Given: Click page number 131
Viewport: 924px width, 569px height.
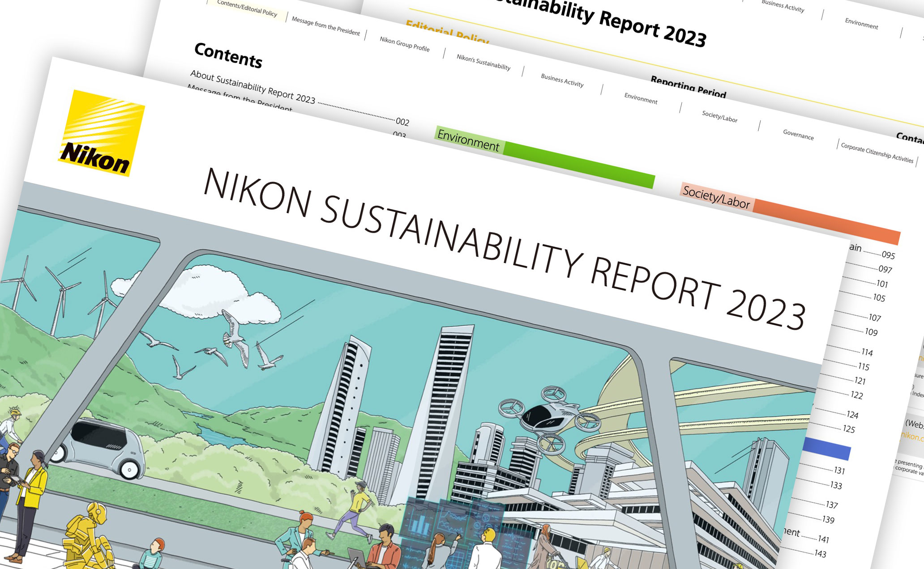Looking at the screenshot, I should (x=839, y=470).
